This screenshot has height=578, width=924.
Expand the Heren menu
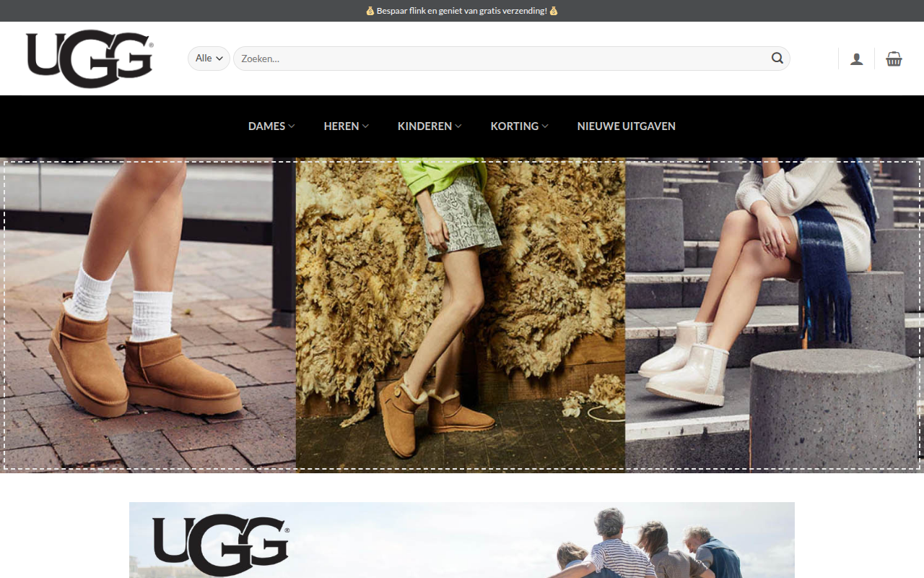pyautogui.click(x=346, y=126)
